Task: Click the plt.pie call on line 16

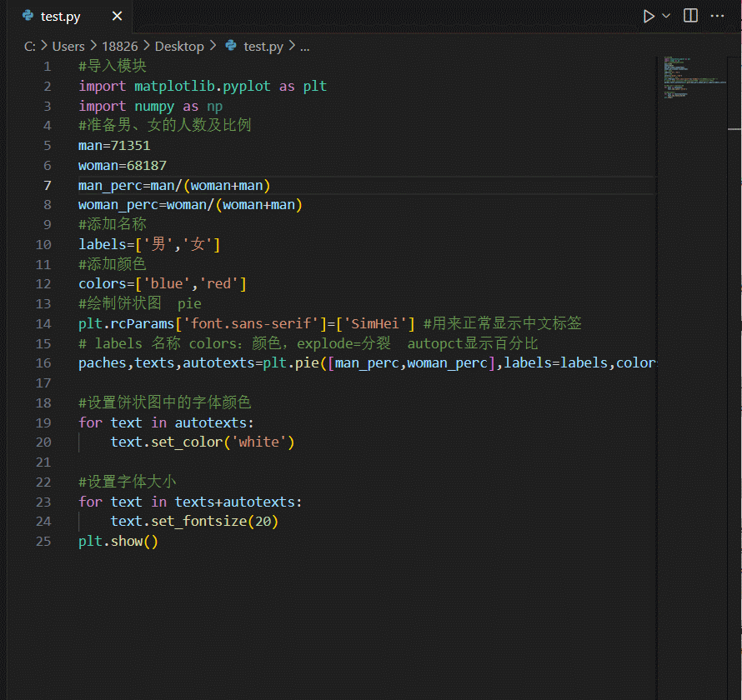Action: pos(367,362)
